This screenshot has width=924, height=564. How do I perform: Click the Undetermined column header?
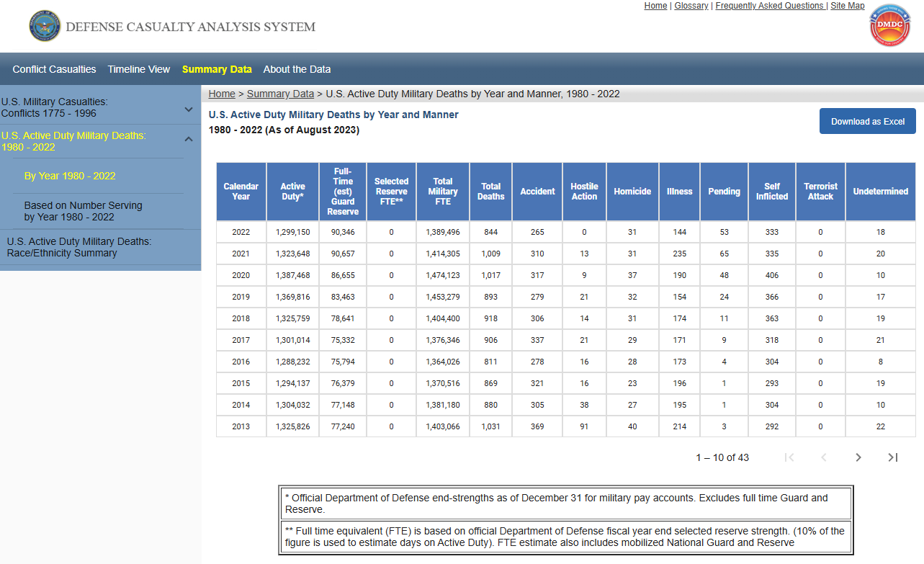(x=881, y=192)
